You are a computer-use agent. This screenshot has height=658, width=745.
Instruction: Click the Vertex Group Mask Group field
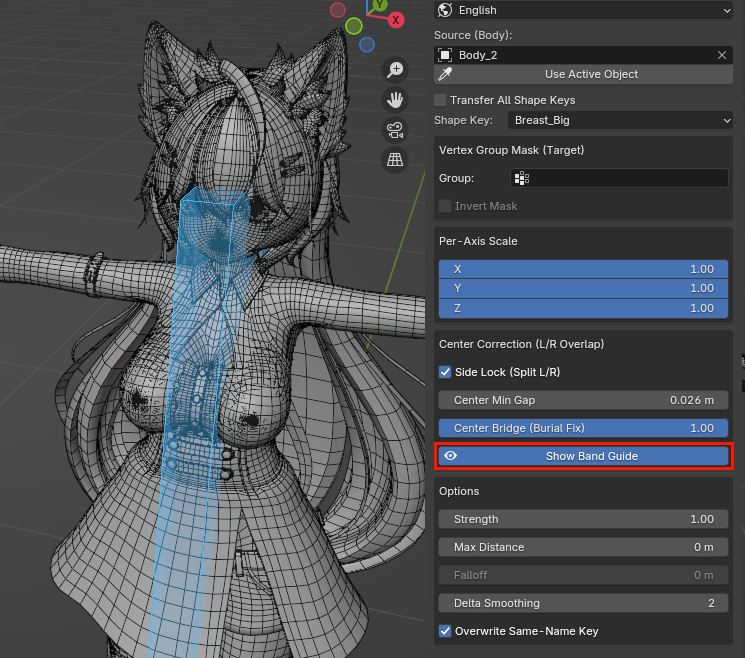(x=619, y=178)
